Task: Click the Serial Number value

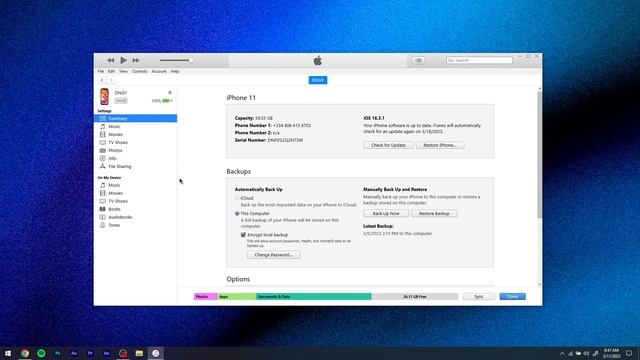Action: [285, 140]
